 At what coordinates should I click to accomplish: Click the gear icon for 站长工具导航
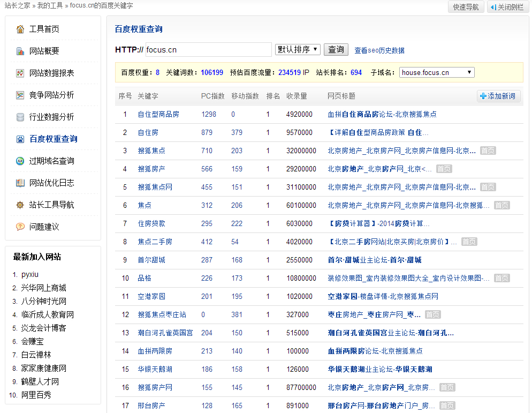20,205
